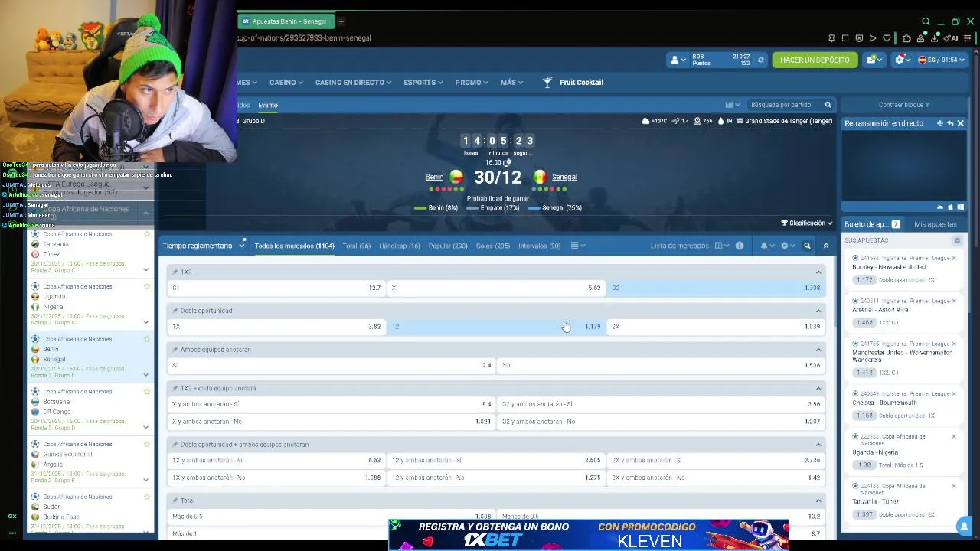The image size is (980, 551).
Task: Click the browser player arrow icon
Action: pos(873,38)
